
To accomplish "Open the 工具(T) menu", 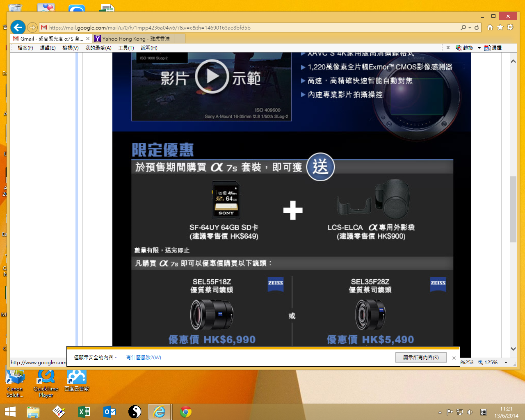I will (x=126, y=48).
